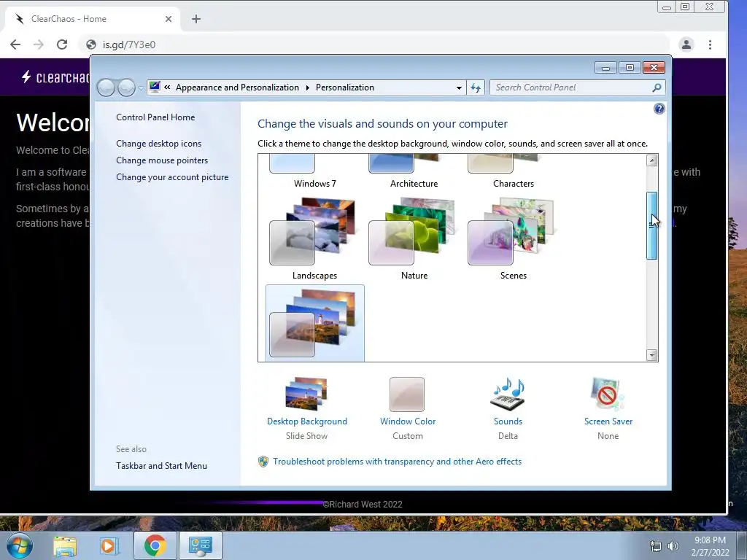Click the theme list scroll-down arrow
The height and width of the screenshot is (560, 747).
[x=651, y=355]
